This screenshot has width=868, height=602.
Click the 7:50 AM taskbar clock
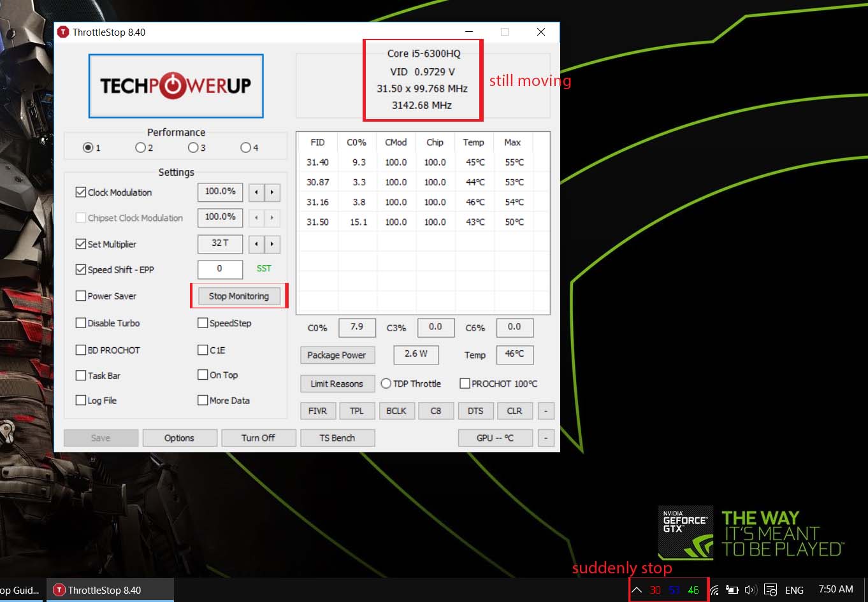coord(835,589)
